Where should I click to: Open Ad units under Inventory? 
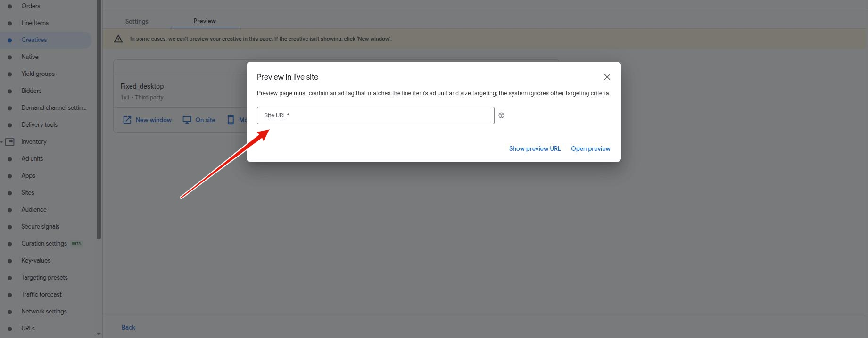[x=32, y=159]
